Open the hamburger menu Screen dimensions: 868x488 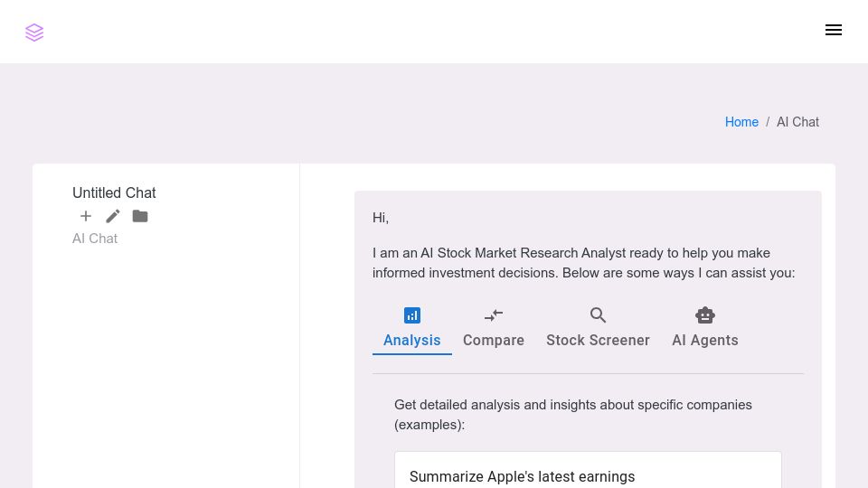[833, 30]
